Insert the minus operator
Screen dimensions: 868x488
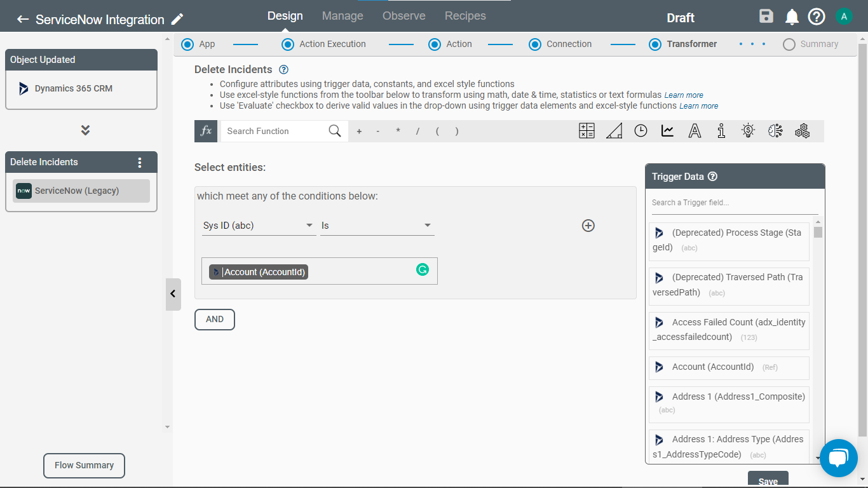pos(378,132)
